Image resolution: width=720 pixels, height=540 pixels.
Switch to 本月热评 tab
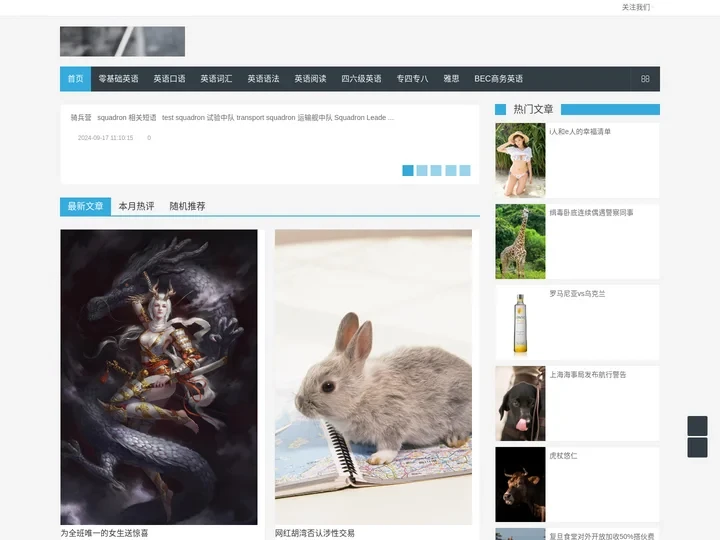click(136, 206)
